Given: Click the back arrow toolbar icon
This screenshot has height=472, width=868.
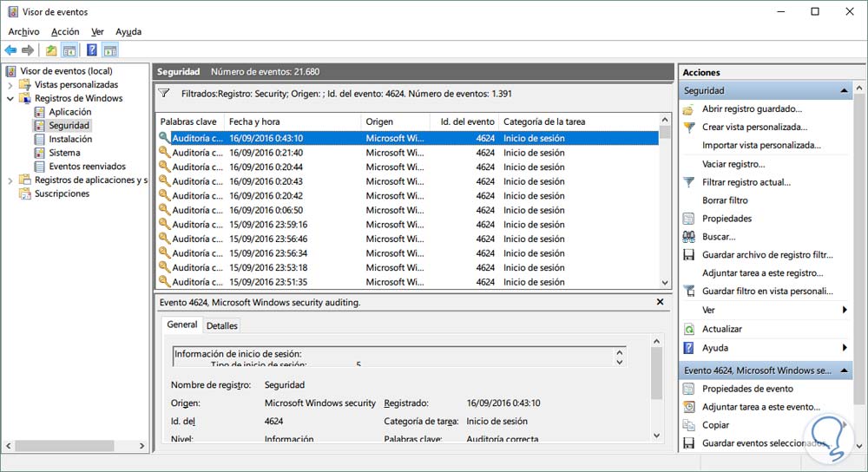Looking at the screenshot, I should click(x=10, y=50).
